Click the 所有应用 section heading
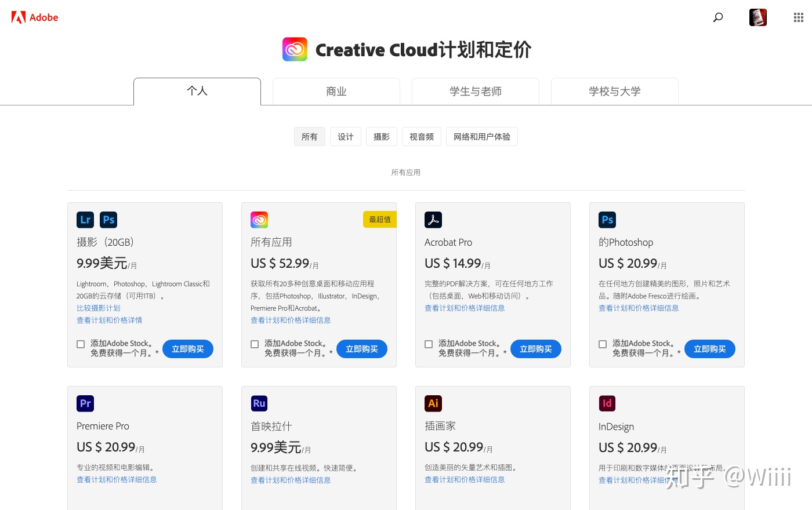812x510 pixels. pyautogui.click(x=406, y=172)
